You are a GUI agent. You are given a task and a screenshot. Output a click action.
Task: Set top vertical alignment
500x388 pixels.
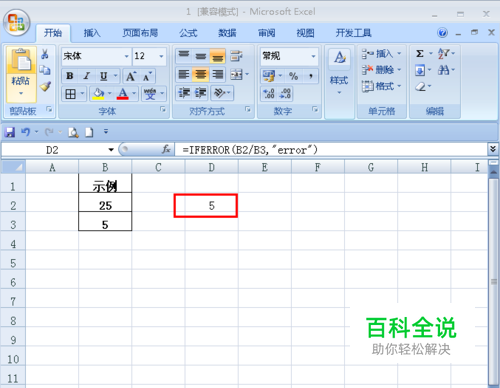point(184,56)
